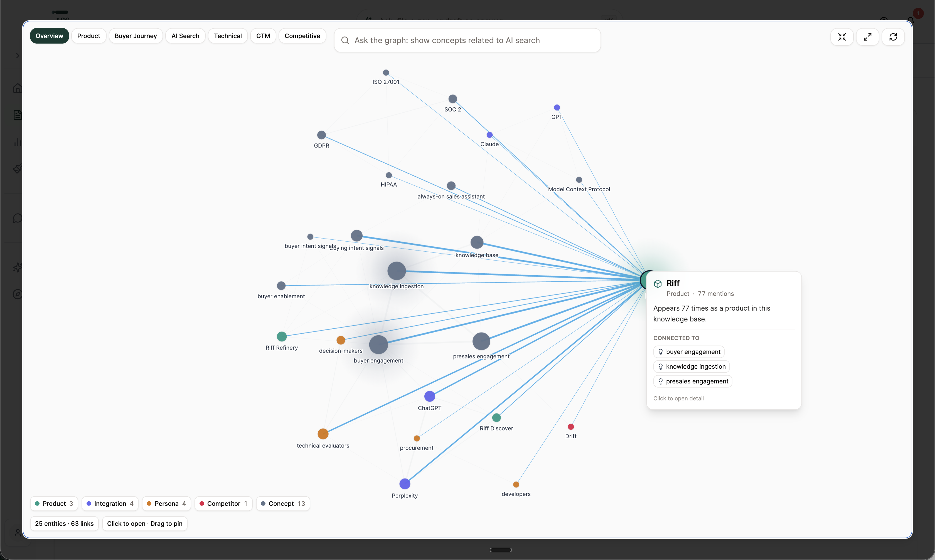Click the ChatGPT integration node
This screenshot has width=935, height=560.
click(430, 396)
